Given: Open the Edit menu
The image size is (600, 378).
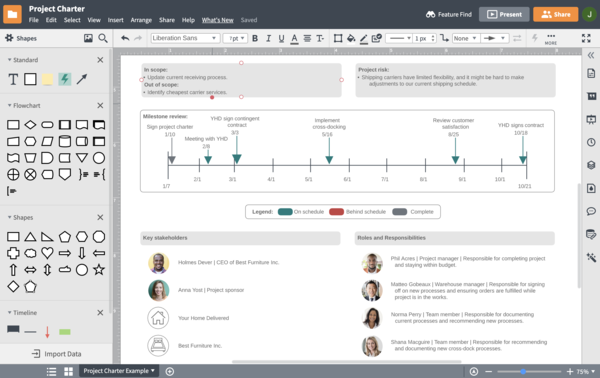Looking at the screenshot, I should point(51,20).
